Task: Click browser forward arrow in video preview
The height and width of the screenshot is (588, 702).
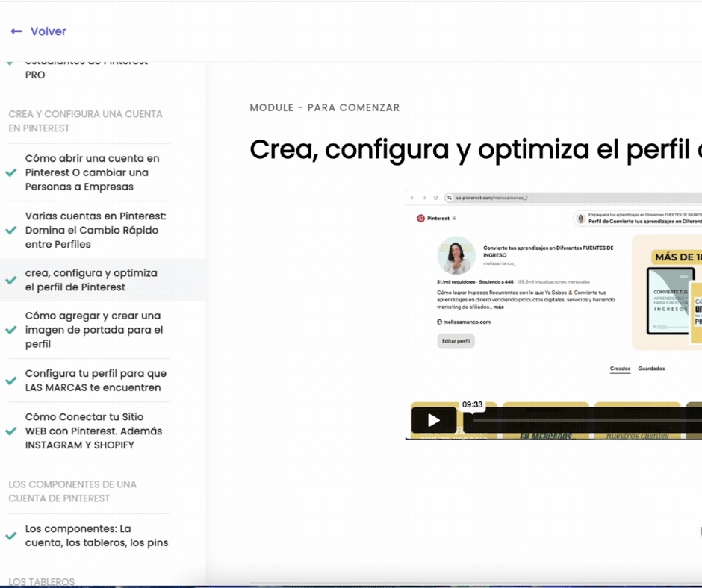Action: coord(424,198)
